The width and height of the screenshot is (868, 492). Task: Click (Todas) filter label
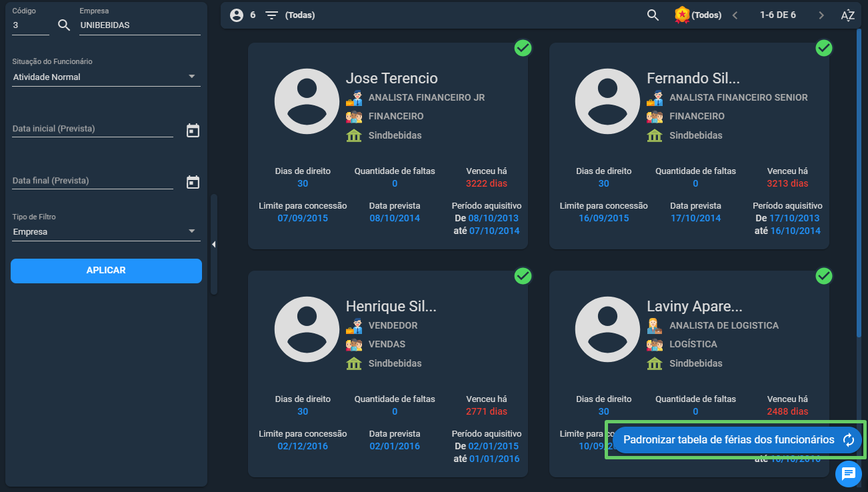300,15
